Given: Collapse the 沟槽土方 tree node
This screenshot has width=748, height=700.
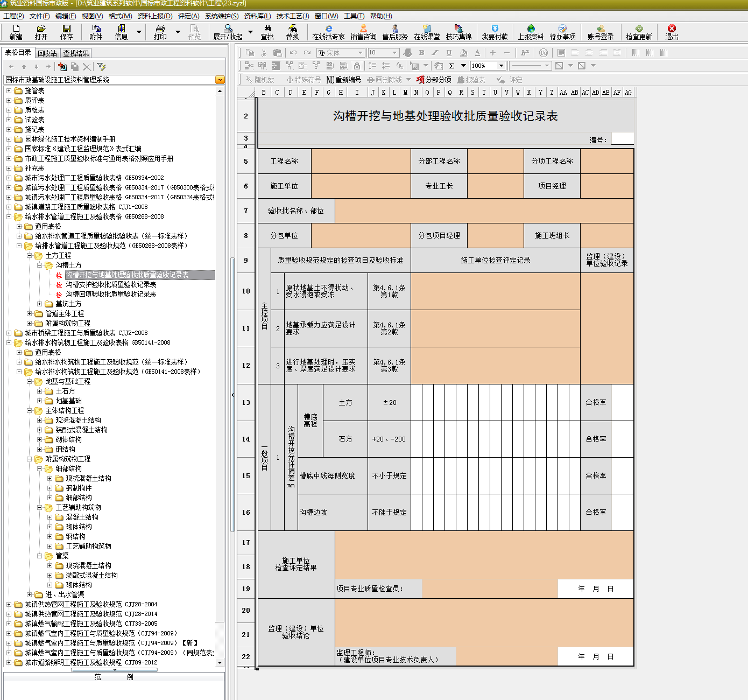Looking at the screenshot, I should [x=39, y=265].
